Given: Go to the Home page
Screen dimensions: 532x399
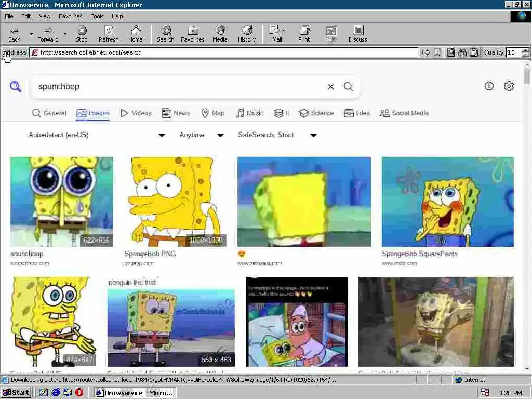Looking at the screenshot, I should (136, 34).
